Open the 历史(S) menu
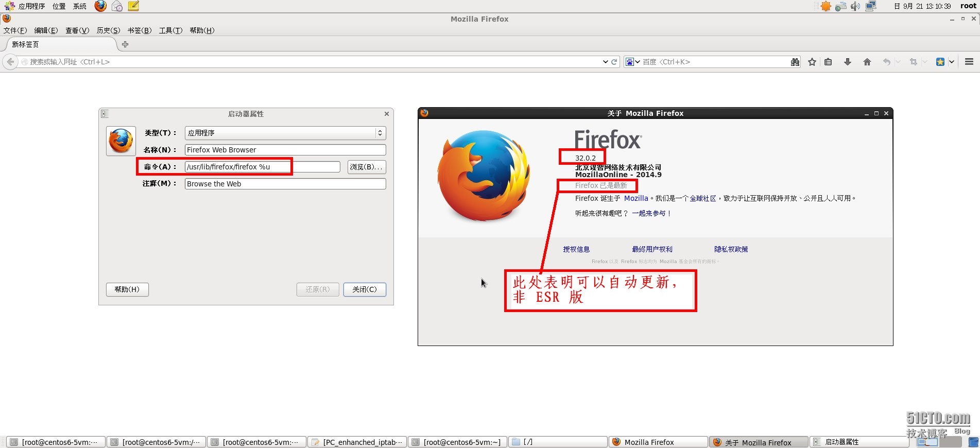The height and width of the screenshot is (448, 980). (x=108, y=30)
